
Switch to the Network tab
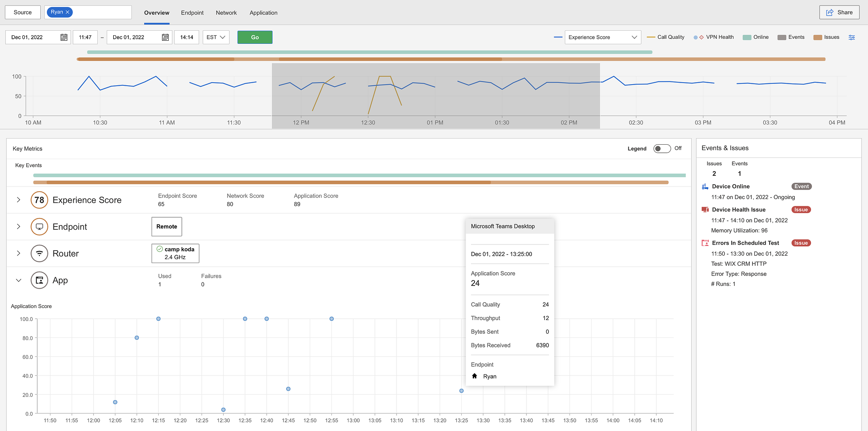(x=226, y=13)
